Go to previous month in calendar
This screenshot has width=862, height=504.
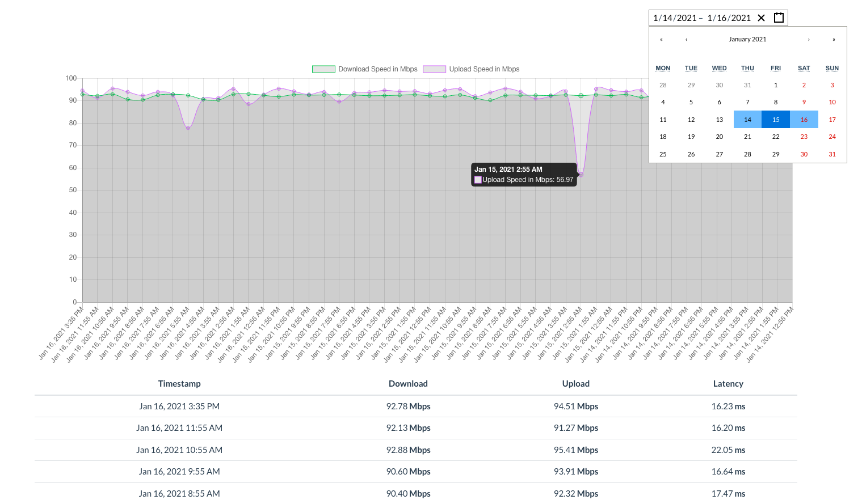click(687, 40)
